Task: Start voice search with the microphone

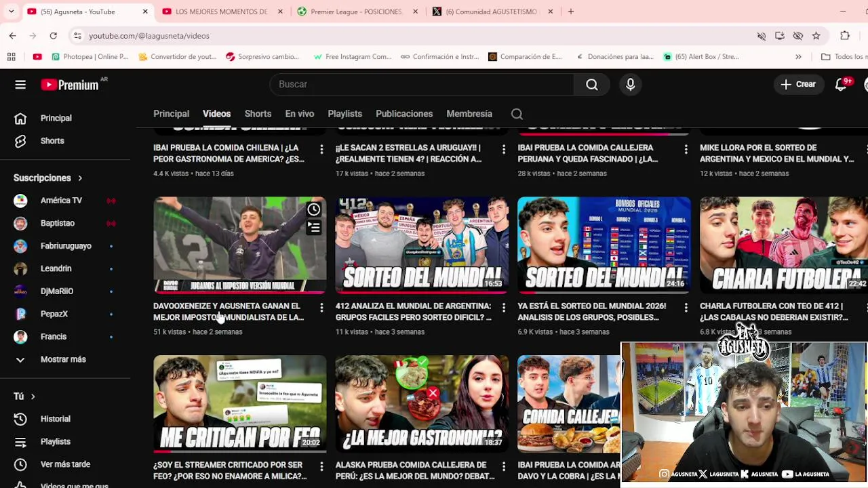Action: click(631, 84)
